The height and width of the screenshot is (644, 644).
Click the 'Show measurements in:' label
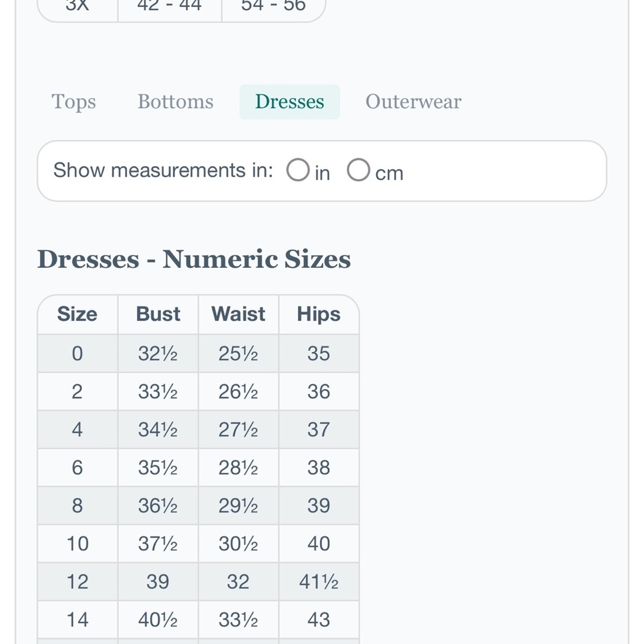(163, 170)
